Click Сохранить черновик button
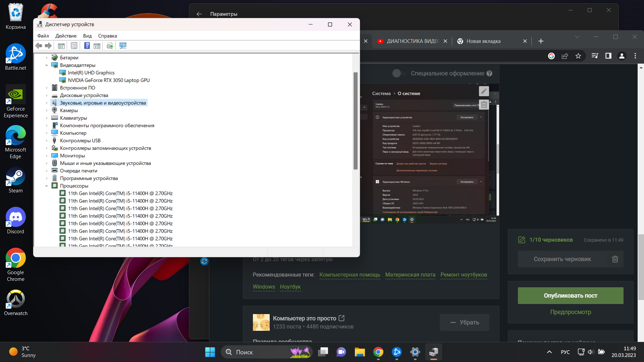 coord(562,258)
